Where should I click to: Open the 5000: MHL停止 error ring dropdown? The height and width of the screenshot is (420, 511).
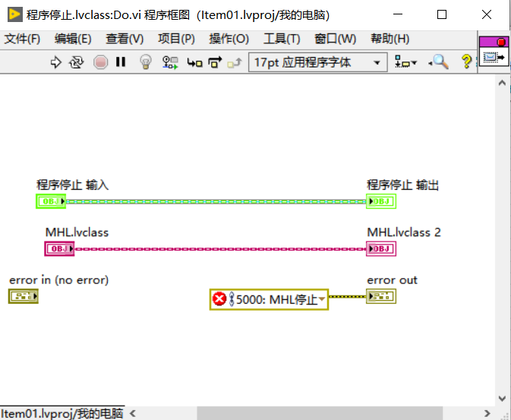[x=322, y=299]
